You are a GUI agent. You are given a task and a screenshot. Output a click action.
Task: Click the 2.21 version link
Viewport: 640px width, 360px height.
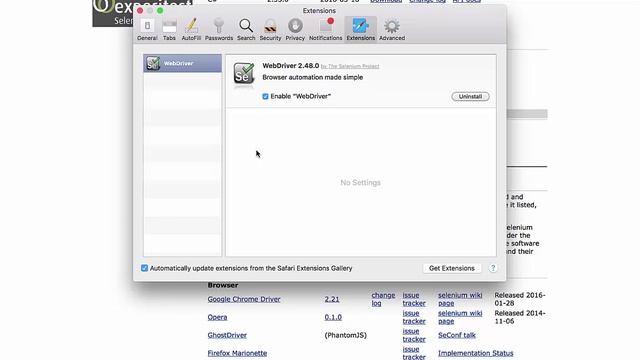(x=332, y=299)
